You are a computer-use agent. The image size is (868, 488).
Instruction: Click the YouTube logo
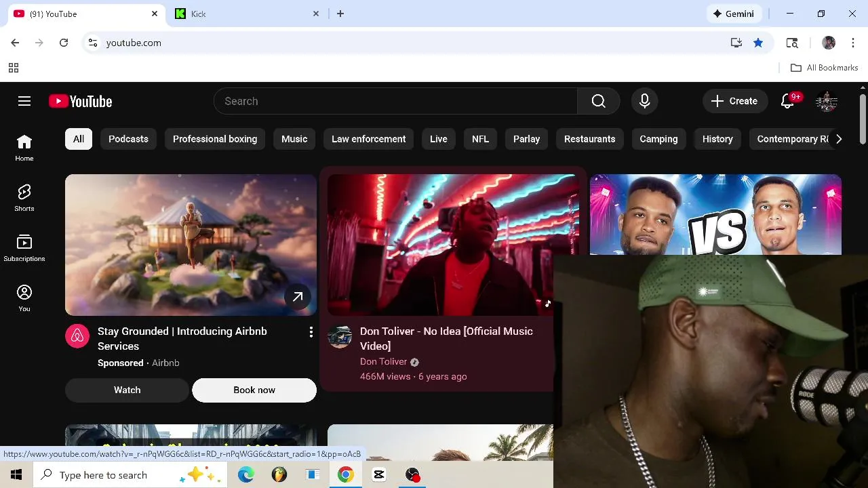tap(80, 101)
